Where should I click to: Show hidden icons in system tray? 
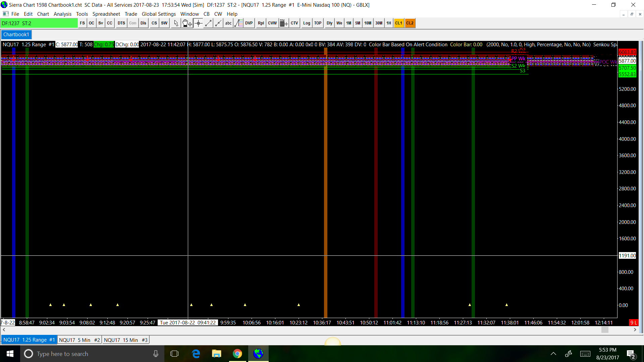click(553, 354)
